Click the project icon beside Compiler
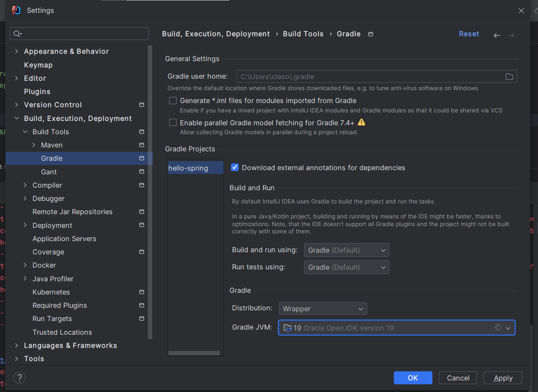 (x=142, y=185)
